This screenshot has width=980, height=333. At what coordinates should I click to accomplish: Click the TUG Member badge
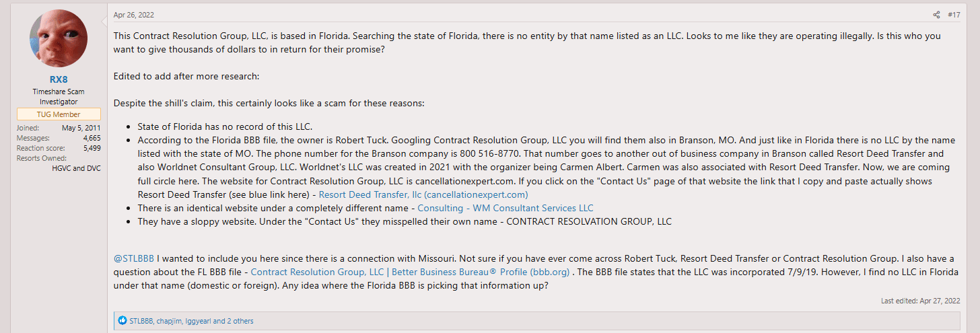[59, 114]
